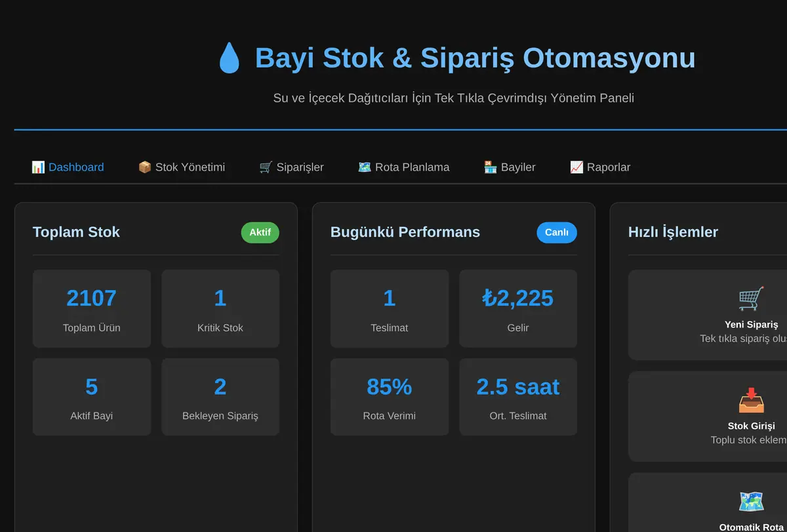Go to Rota Planlama tab
The width and height of the screenshot is (787, 532).
403,167
